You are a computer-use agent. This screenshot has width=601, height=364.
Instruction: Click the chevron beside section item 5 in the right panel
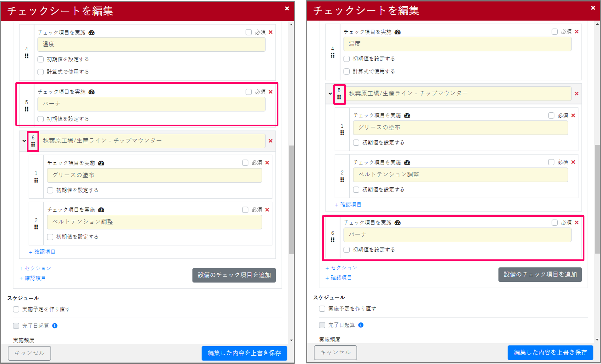click(x=330, y=94)
